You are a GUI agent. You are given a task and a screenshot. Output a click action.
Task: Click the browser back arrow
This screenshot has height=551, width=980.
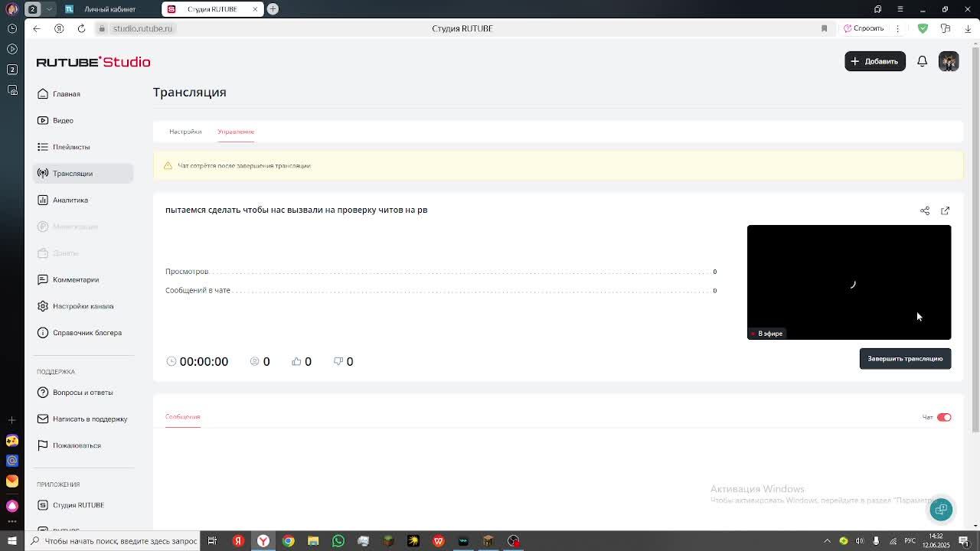[37, 28]
